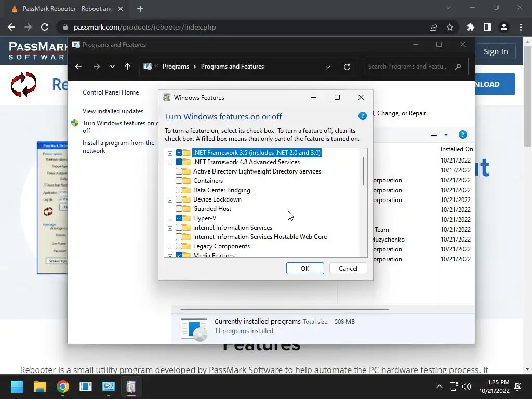This screenshot has height=399, width=532.
Task: Click the Windows Features list vertical scrollbar
Action: [363, 171]
